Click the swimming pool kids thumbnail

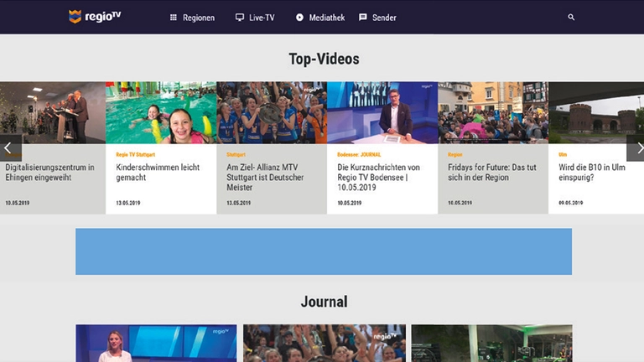point(161,112)
